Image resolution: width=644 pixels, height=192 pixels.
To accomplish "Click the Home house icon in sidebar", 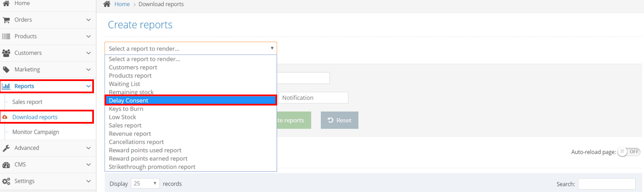I will tap(6, 3).
